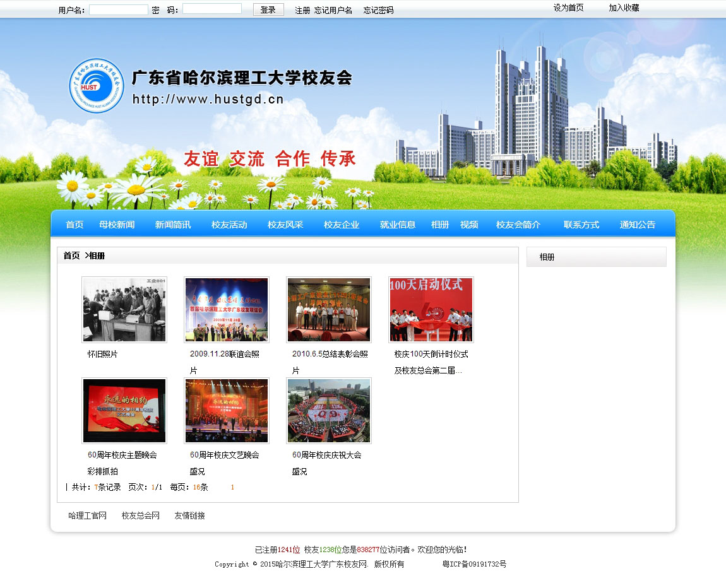Click the 页次：1/1 pagination text
Viewport: 726px width, 588px height.
[x=145, y=487]
